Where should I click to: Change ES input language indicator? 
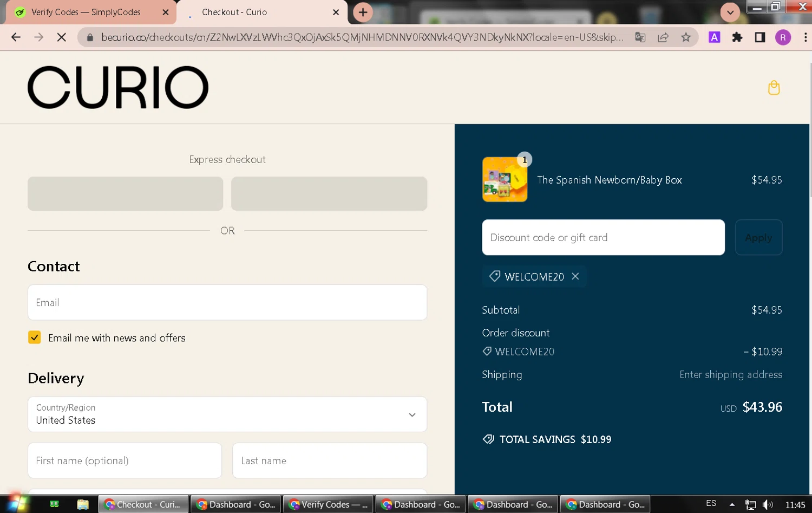point(711,503)
